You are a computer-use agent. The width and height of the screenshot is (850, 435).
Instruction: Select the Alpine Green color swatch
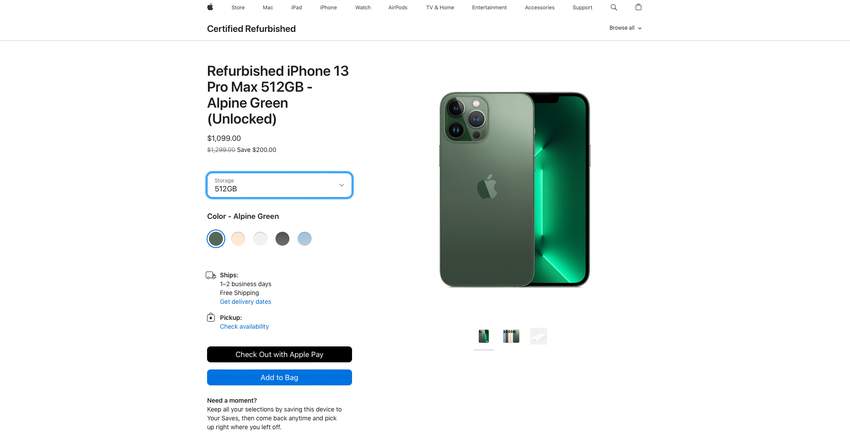216,239
